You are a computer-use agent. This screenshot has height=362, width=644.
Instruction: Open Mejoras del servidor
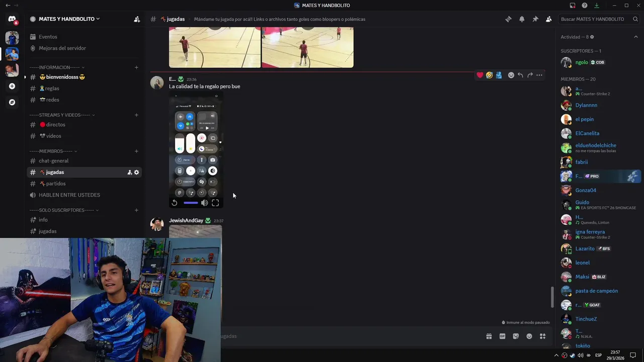click(x=84, y=48)
